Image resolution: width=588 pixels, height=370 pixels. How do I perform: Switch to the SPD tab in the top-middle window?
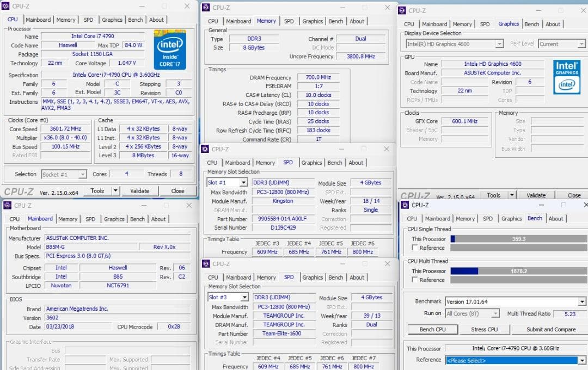pos(289,21)
